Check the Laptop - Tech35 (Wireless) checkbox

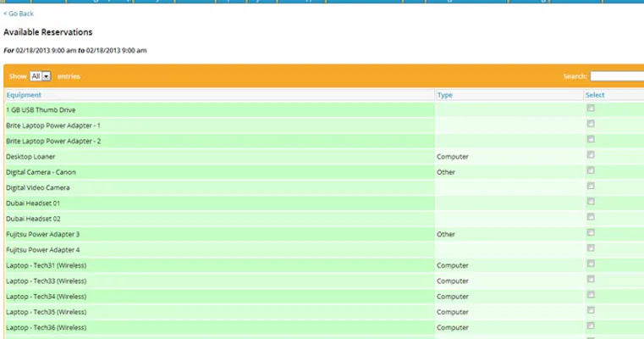591,310
